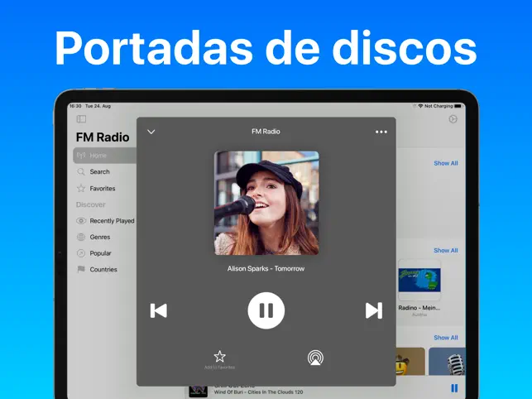Image resolution: width=532 pixels, height=399 pixels.
Task: Click the mini player station artwork
Action: (198, 391)
